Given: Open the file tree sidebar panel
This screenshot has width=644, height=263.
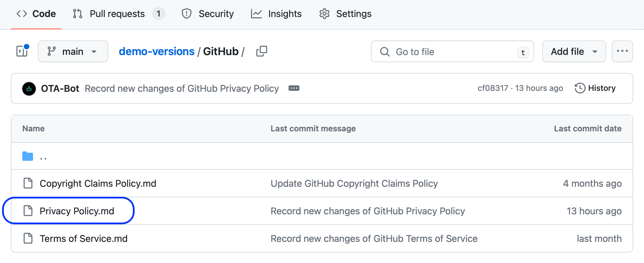Looking at the screenshot, I should point(22,51).
